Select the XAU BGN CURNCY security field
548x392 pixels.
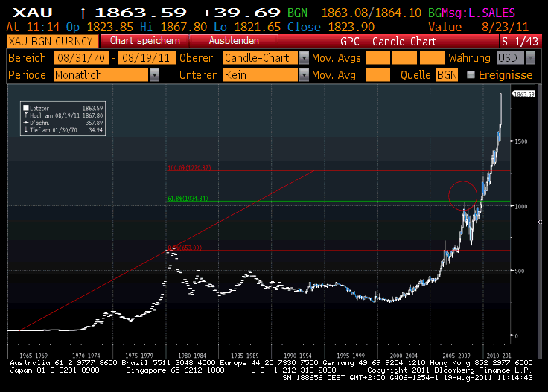pos(52,42)
